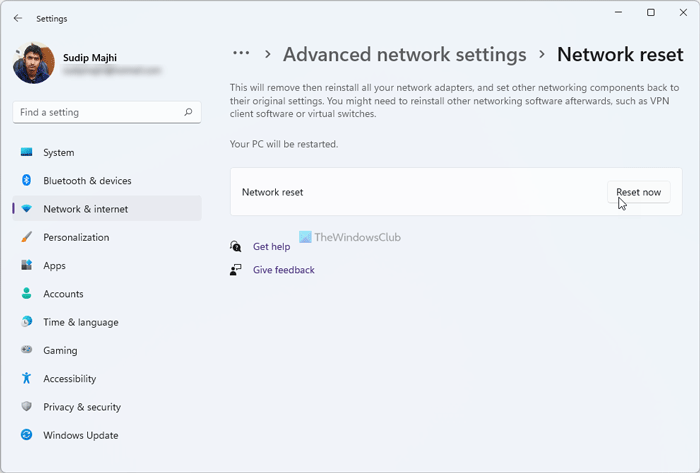
Task: Click the Apps icon in sidebar
Action: click(x=26, y=266)
